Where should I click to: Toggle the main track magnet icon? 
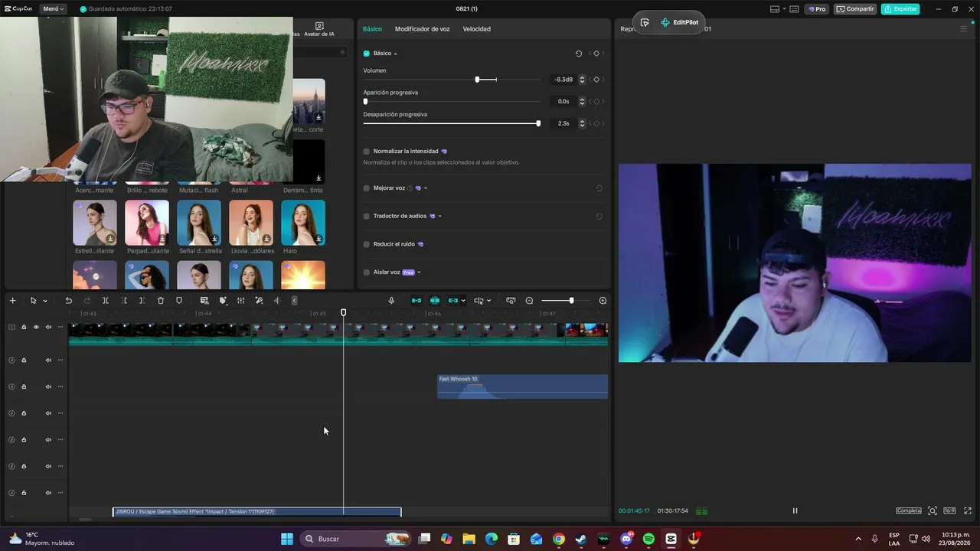[x=416, y=301]
